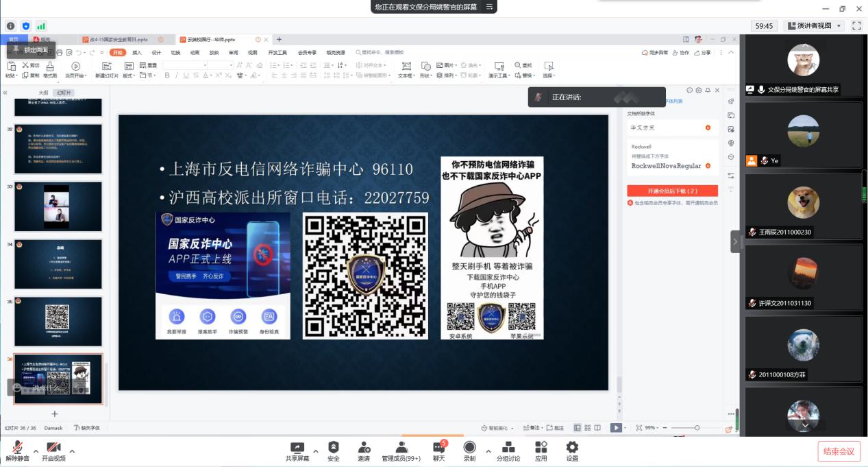Start recording with the 录制 button
868x467 pixels.
click(469, 451)
